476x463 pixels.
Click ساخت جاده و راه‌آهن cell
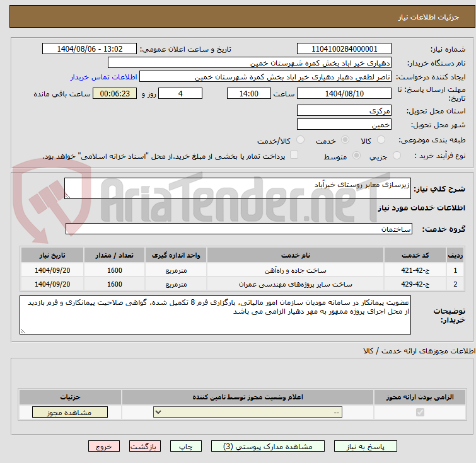pyautogui.click(x=295, y=270)
